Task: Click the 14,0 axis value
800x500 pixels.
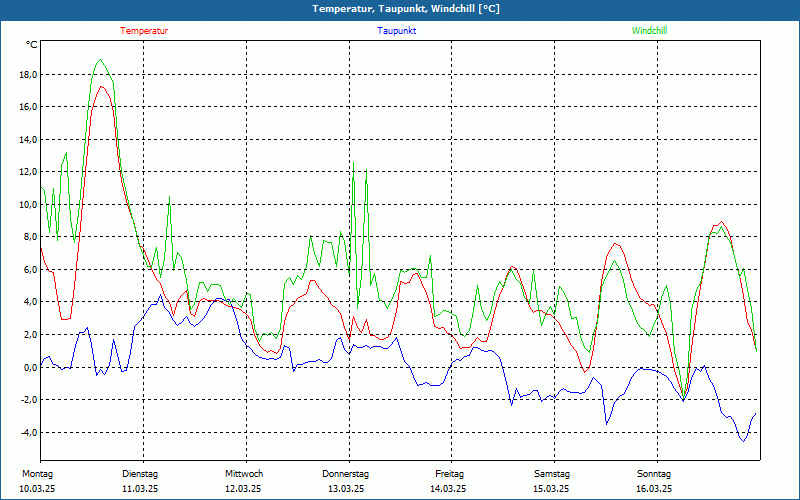Action: click(x=28, y=139)
